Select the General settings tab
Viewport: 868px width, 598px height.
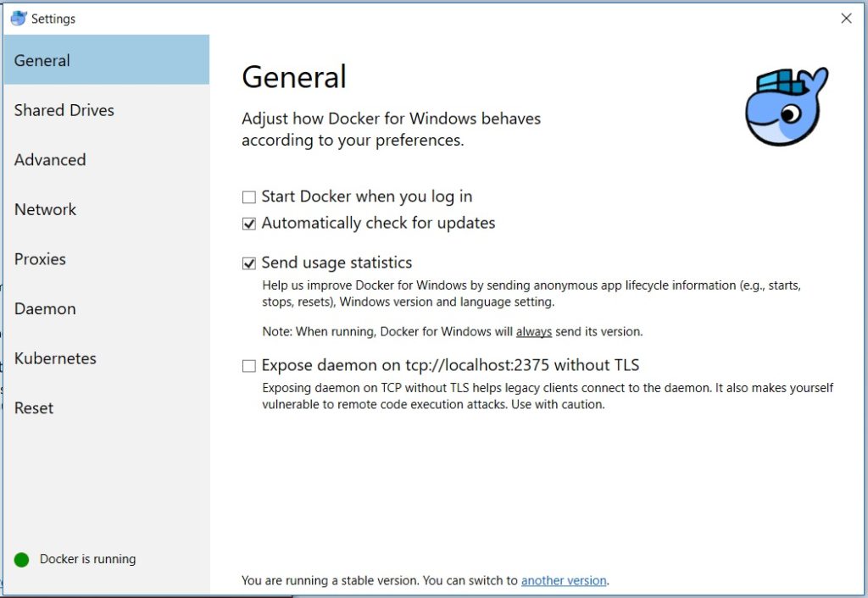pos(107,60)
